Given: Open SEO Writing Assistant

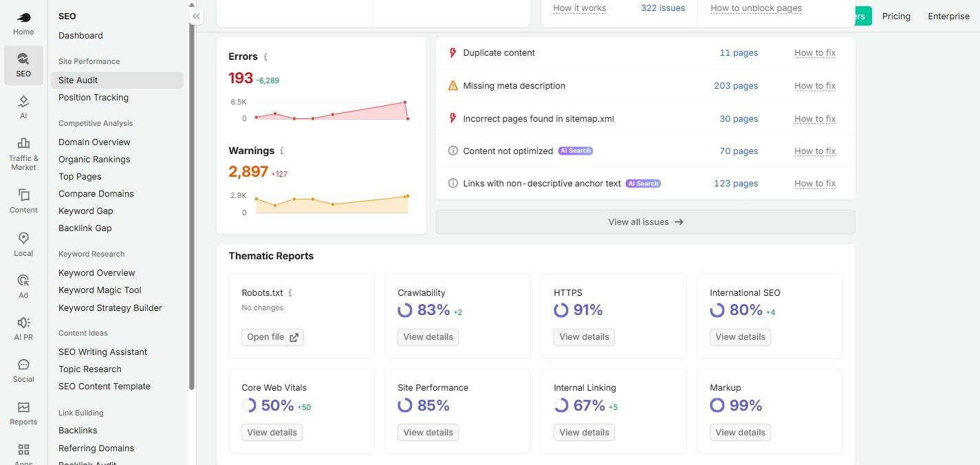Looking at the screenshot, I should [102, 352].
